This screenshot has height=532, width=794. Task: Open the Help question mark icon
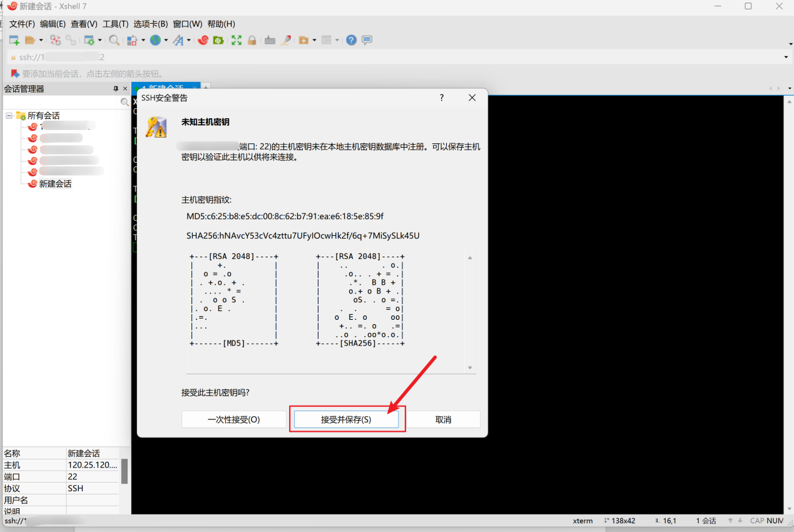tap(351, 40)
